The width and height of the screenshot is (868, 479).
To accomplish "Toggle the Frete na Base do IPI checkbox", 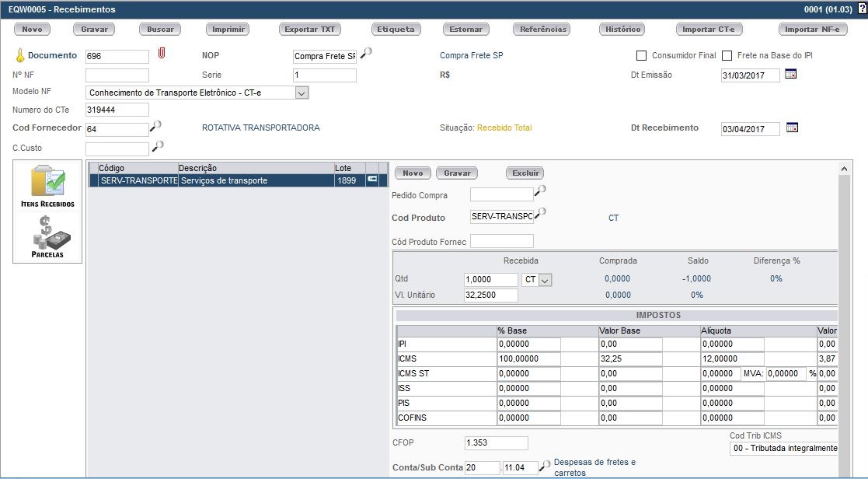I will coord(727,56).
